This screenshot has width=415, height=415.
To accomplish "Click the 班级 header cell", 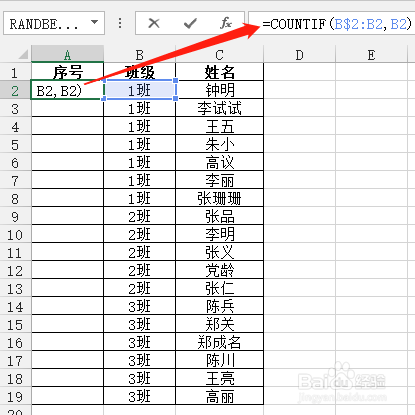I will coord(139,72).
